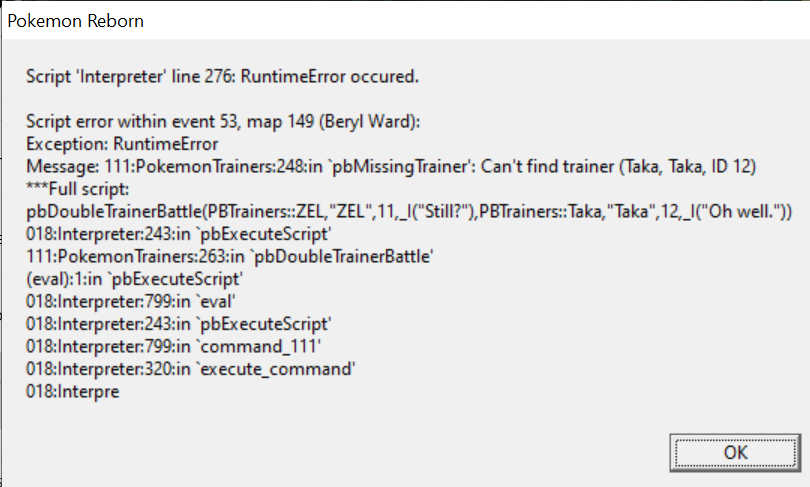
Task: Click the 'Message: 111:PokemonTrainers:248' text
Action: (x=174, y=166)
